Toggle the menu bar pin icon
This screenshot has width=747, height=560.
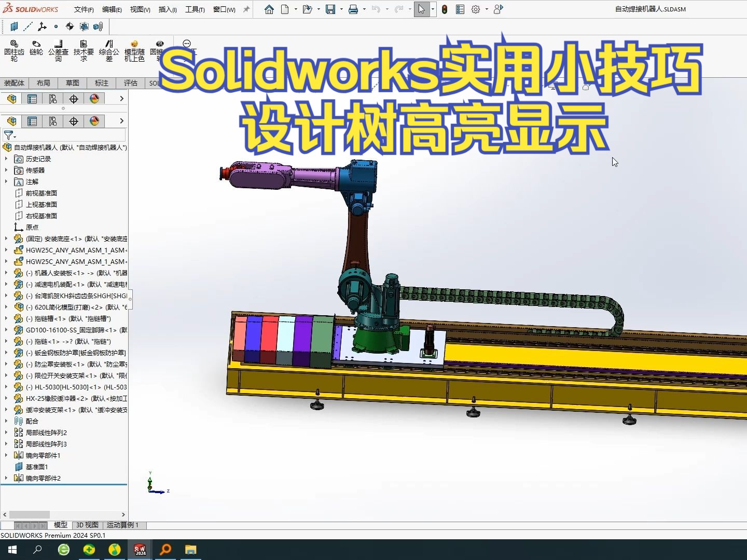[x=246, y=9]
